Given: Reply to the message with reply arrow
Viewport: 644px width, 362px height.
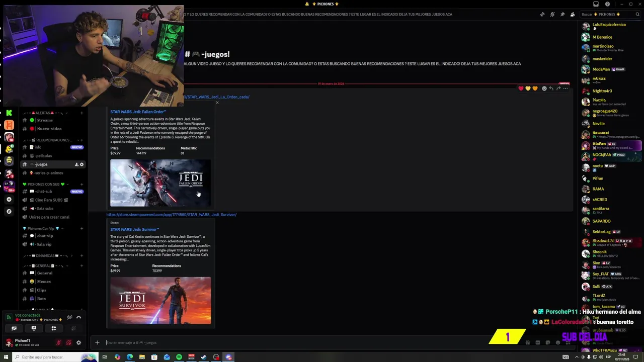Looking at the screenshot, I should 551,88.
